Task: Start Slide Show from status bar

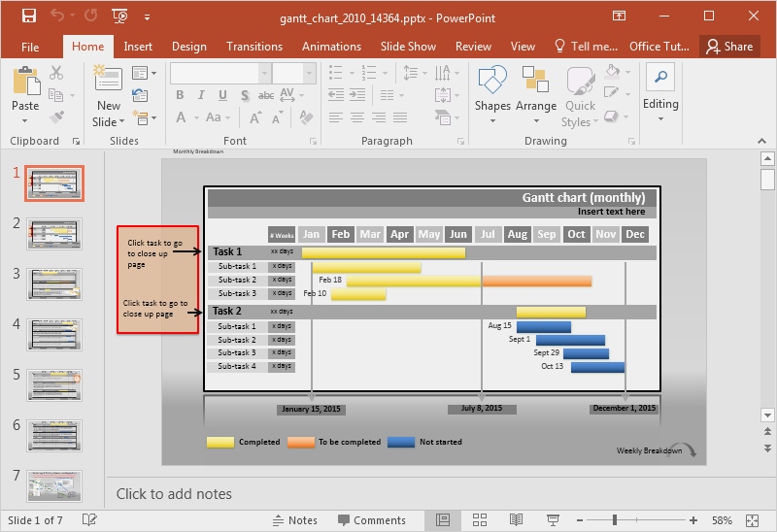Action: tap(552, 520)
